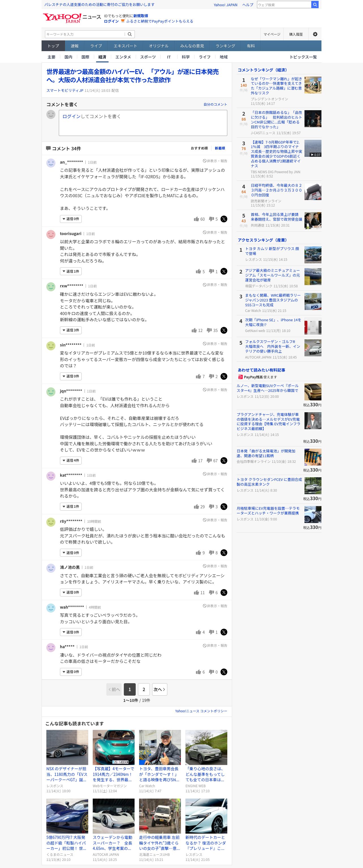Expand 返信0件 under sin******** comment
Image resolution: width=363 pixels, height=868 pixels.
pos(71,376)
